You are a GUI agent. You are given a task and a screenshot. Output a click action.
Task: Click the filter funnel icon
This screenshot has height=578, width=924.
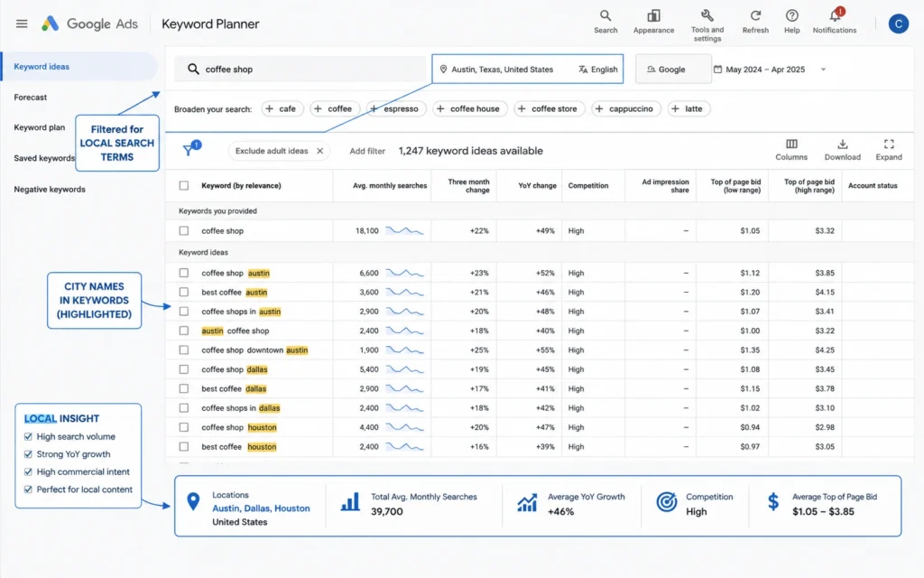click(189, 150)
